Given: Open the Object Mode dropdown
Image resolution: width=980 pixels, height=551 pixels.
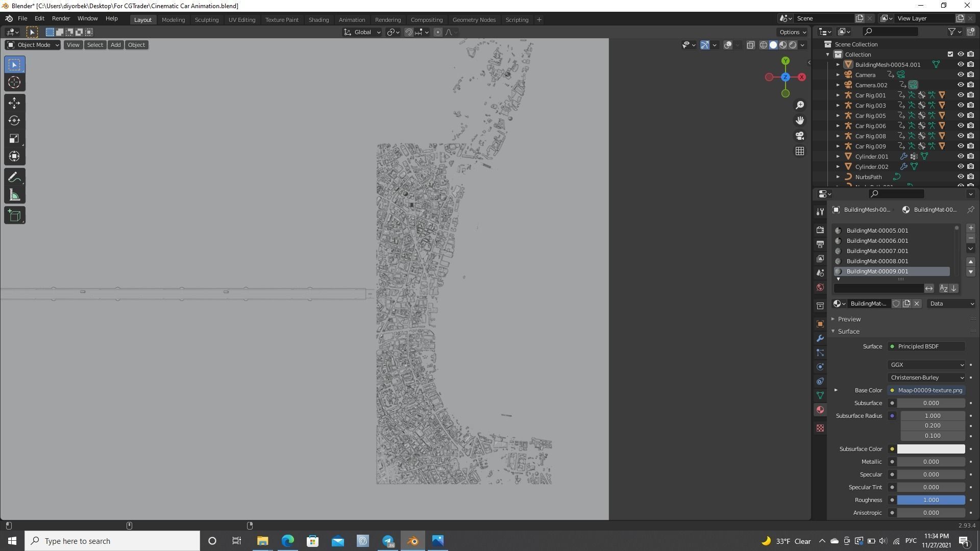Looking at the screenshot, I should point(33,45).
